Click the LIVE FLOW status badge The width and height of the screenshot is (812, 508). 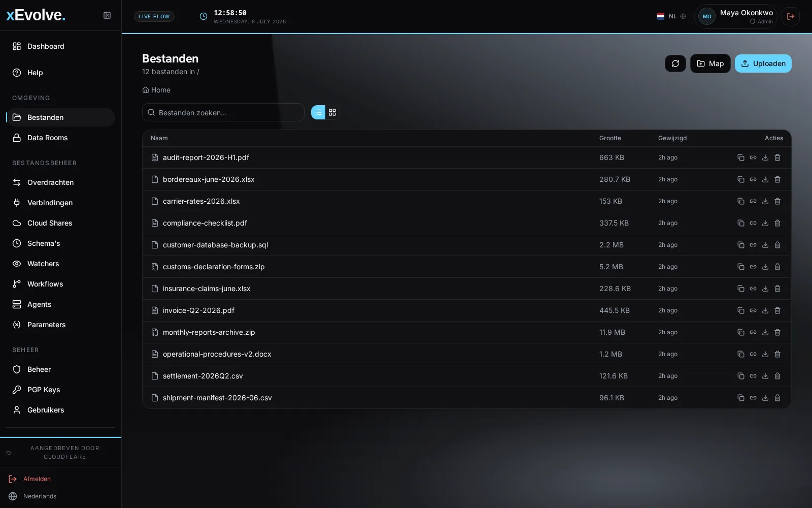click(x=154, y=16)
